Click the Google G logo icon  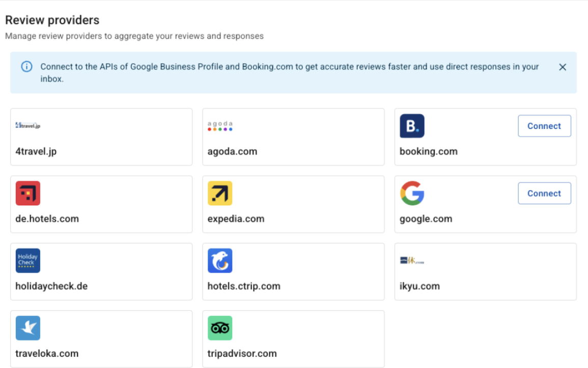[x=412, y=193]
